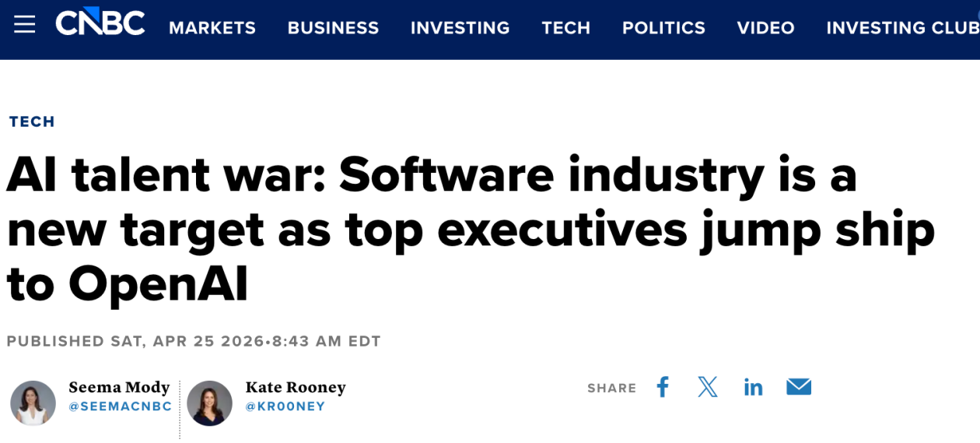
Task: Open the Investing Club link
Action: click(903, 28)
